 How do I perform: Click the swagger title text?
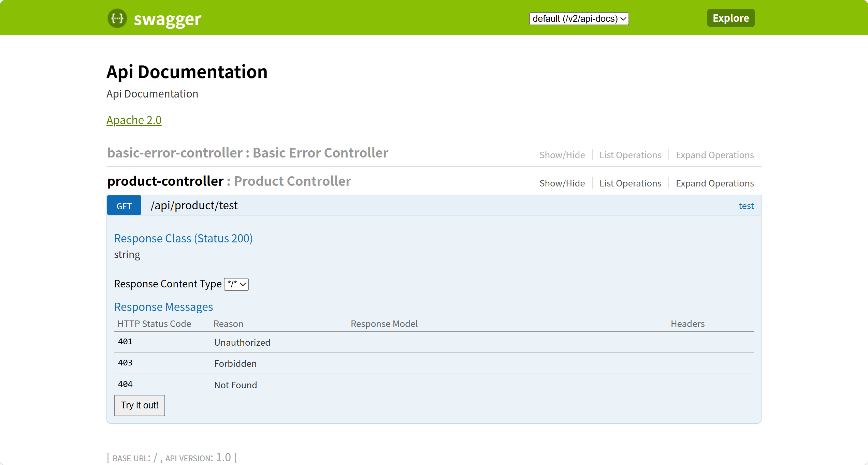[167, 19]
